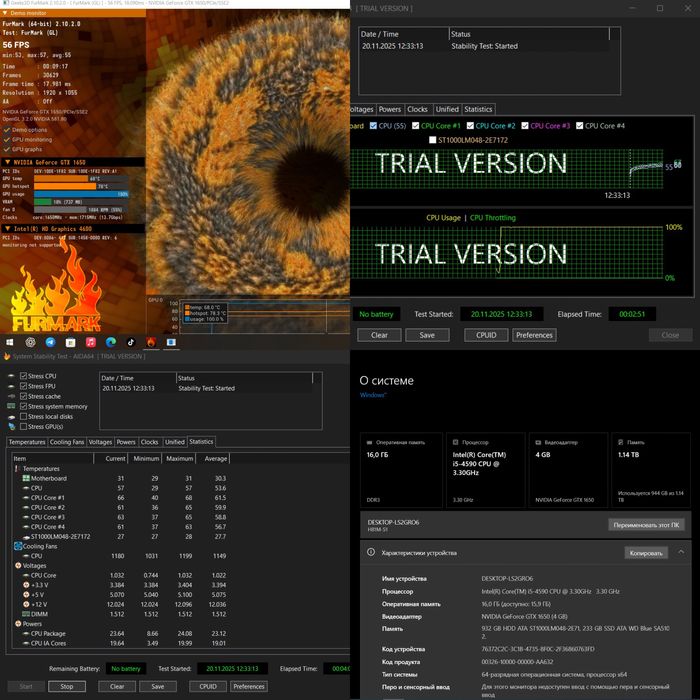This screenshot has width=700, height=700.
Task: Click the Voltages group icon
Action: click(16, 565)
